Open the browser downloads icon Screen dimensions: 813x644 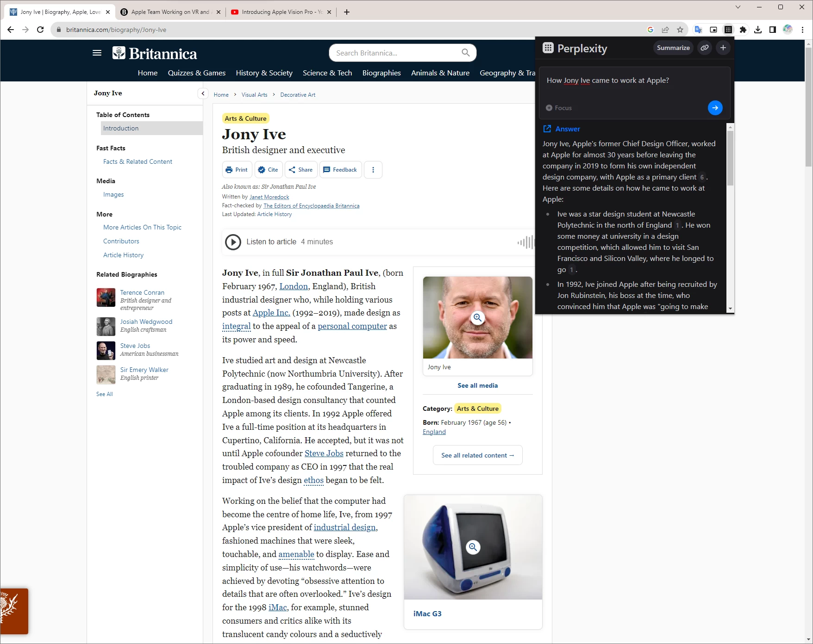click(758, 30)
